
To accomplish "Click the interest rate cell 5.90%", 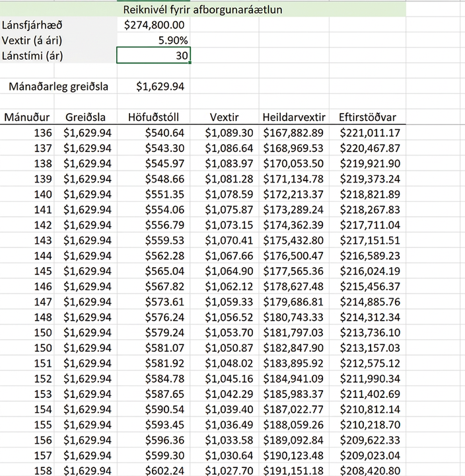I will pos(154,40).
